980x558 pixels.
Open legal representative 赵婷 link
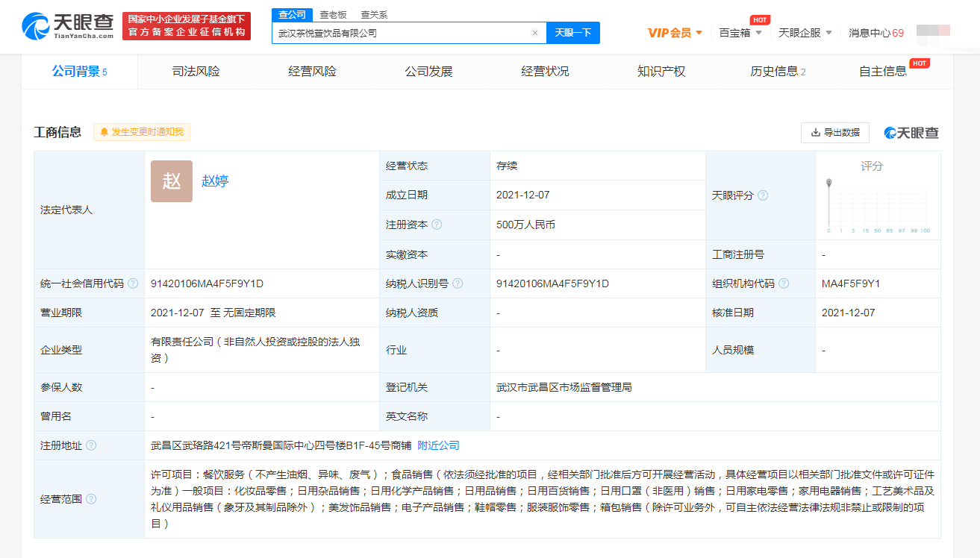click(x=215, y=181)
